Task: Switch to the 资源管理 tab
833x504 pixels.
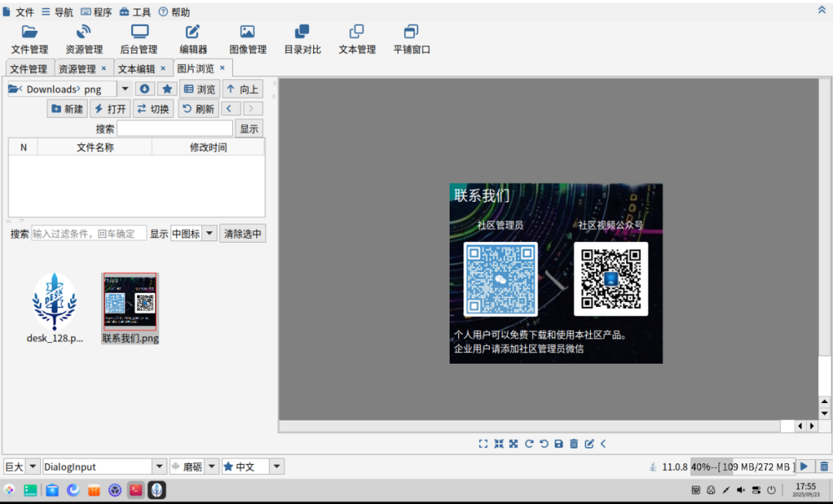Action: click(x=77, y=69)
